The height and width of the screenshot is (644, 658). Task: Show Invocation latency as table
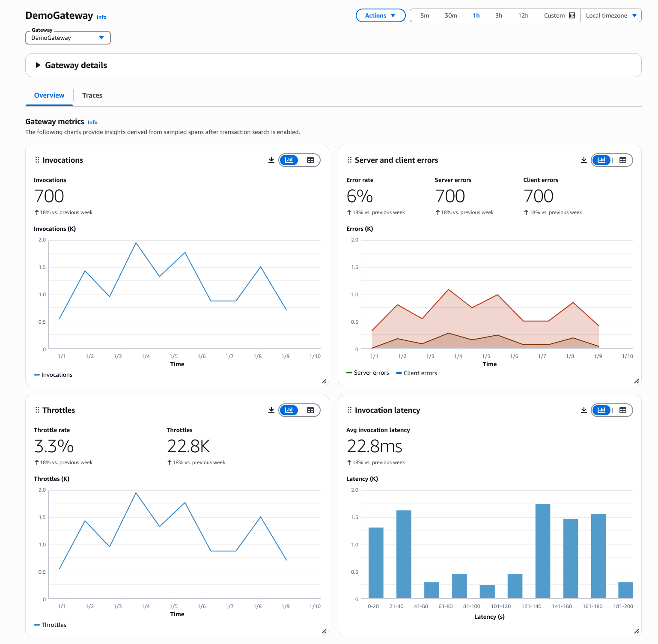pyautogui.click(x=623, y=410)
